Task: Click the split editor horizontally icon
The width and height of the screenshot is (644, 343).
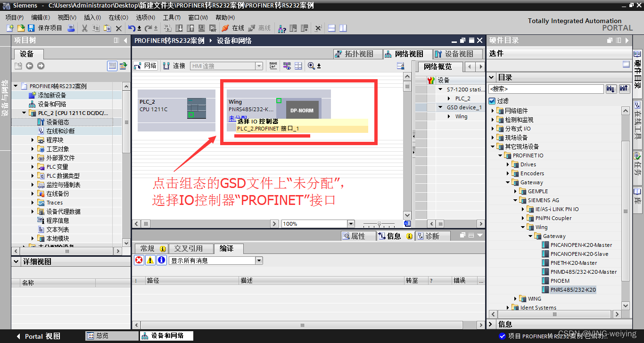Action: [331, 28]
